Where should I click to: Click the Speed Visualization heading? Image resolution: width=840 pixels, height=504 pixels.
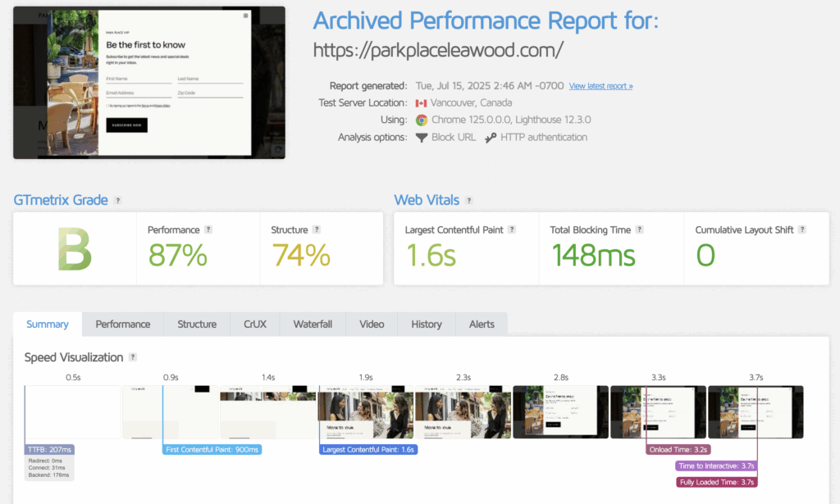[74, 357]
